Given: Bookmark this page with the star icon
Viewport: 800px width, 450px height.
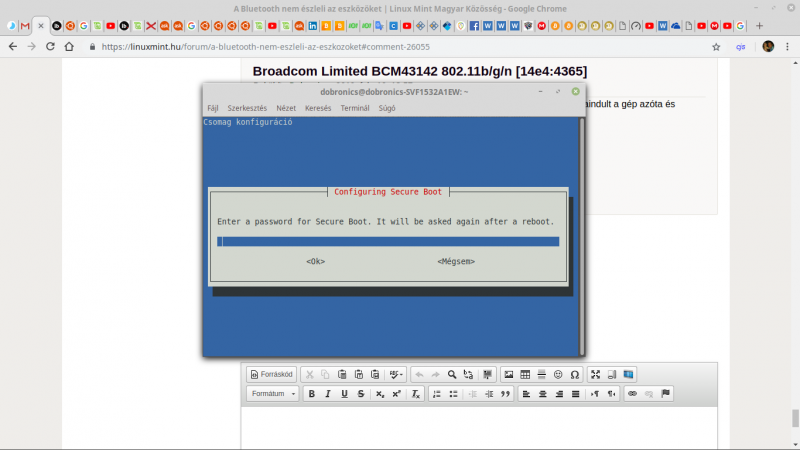Looking at the screenshot, I should click(716, 47).
